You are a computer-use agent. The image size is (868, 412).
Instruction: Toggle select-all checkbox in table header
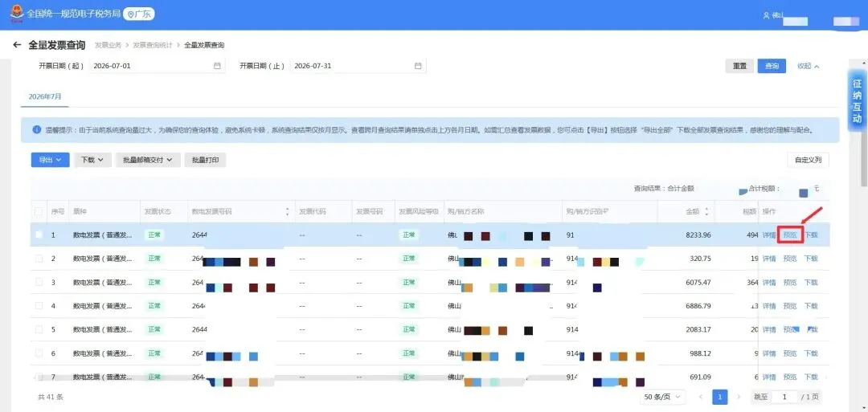pos(39,211)
